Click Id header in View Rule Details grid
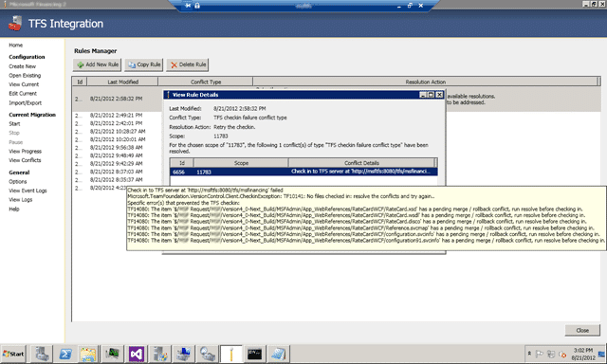 coord(181,163)
